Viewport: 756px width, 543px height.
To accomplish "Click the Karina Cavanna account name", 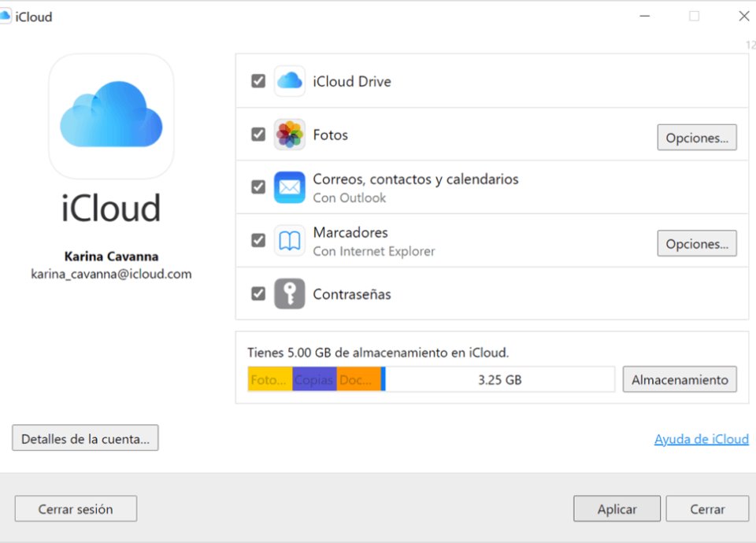I will coord(111,257).
